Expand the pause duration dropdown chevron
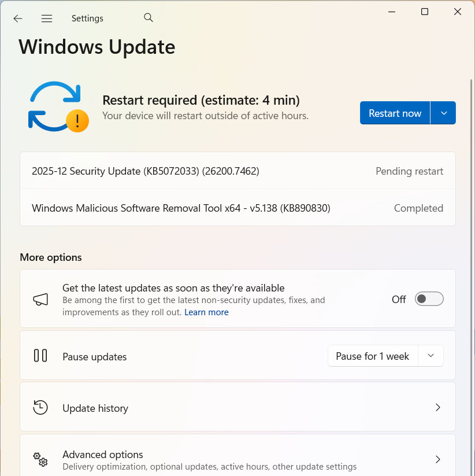 point(431,356)
